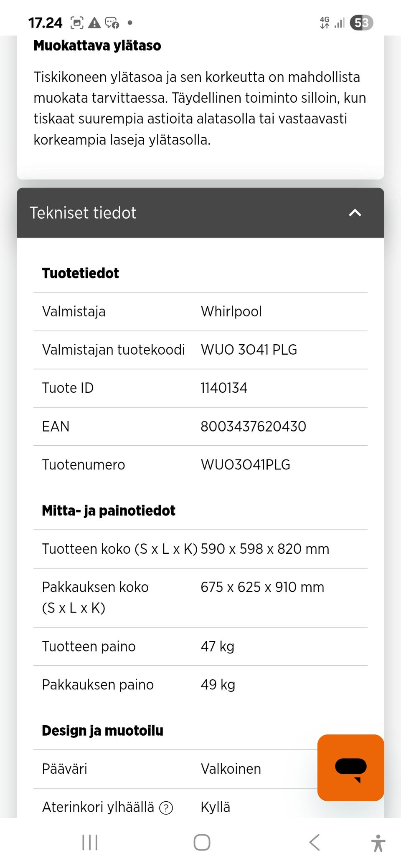Tap the battery indicator showing 53

pos(361,23)
